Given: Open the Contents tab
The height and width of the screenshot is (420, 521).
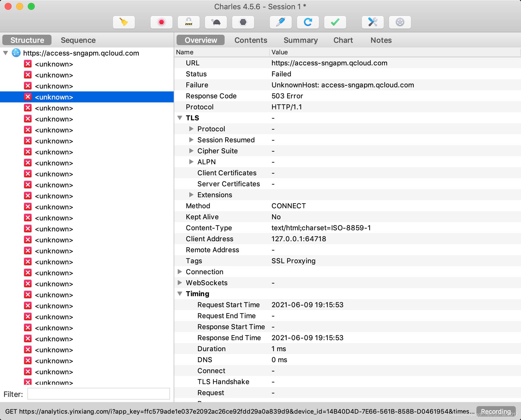Looking at the screenshot, I should tap(251, 40).
